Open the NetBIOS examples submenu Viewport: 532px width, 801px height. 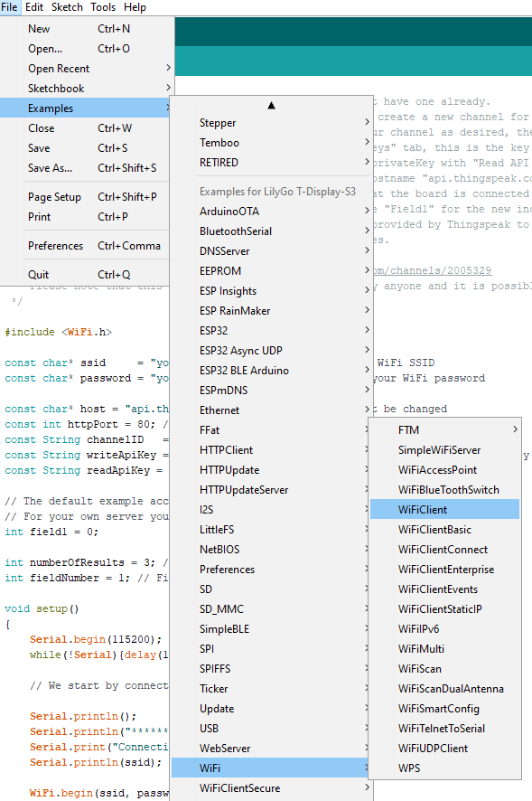[x=269, y=550]
